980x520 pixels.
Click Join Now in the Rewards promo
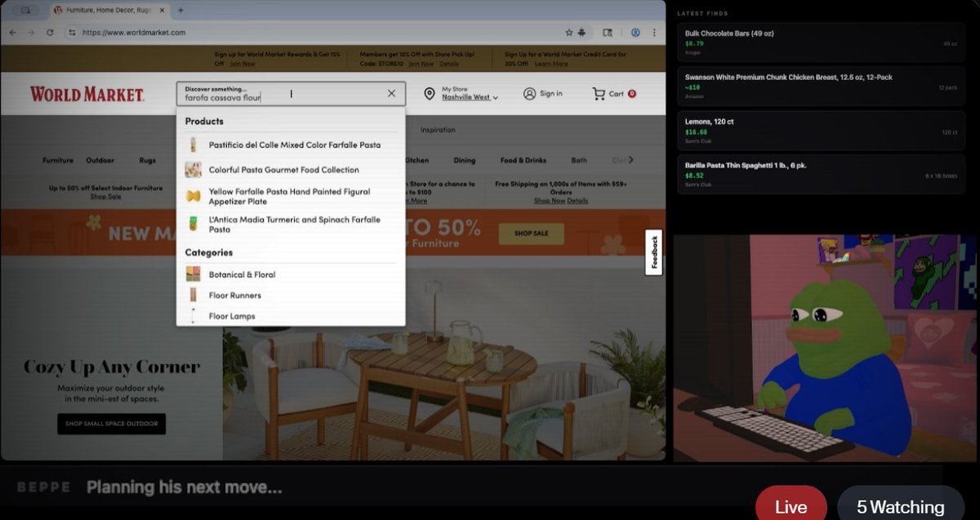243,64
